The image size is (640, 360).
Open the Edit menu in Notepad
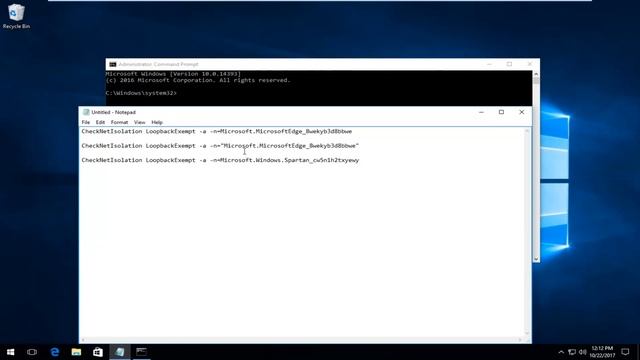(x=100, y=122)
